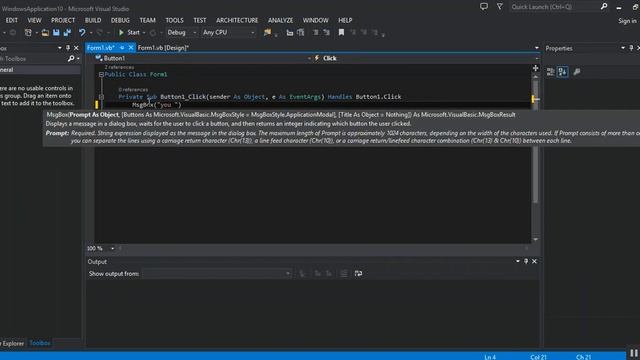Show Properties alphabetical view

pos(562,72)
